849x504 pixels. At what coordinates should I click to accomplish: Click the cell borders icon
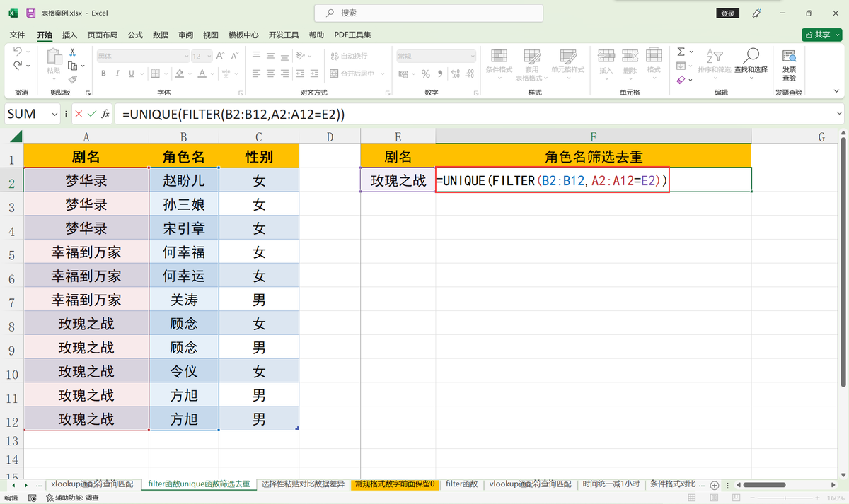click(x=154, y=74)
